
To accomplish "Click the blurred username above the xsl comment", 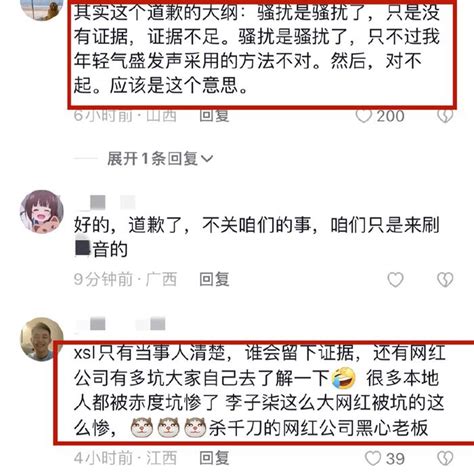I will [120, 324].
